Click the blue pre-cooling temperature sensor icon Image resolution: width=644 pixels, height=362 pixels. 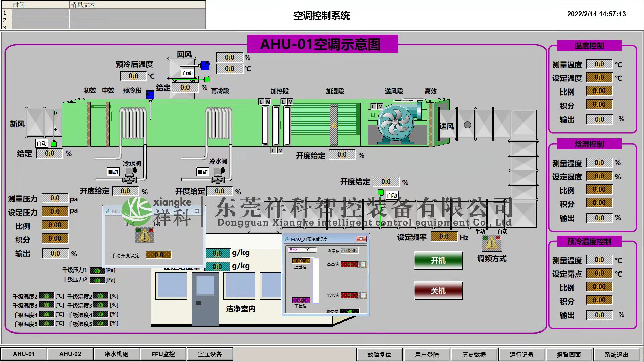pos(150,95)
